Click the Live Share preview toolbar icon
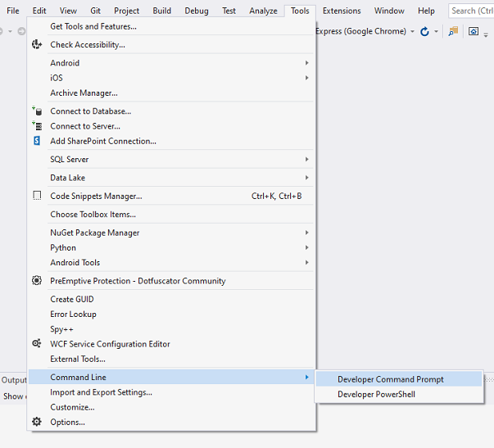This screenshot has width=494, height=448. tap(474, 31)
